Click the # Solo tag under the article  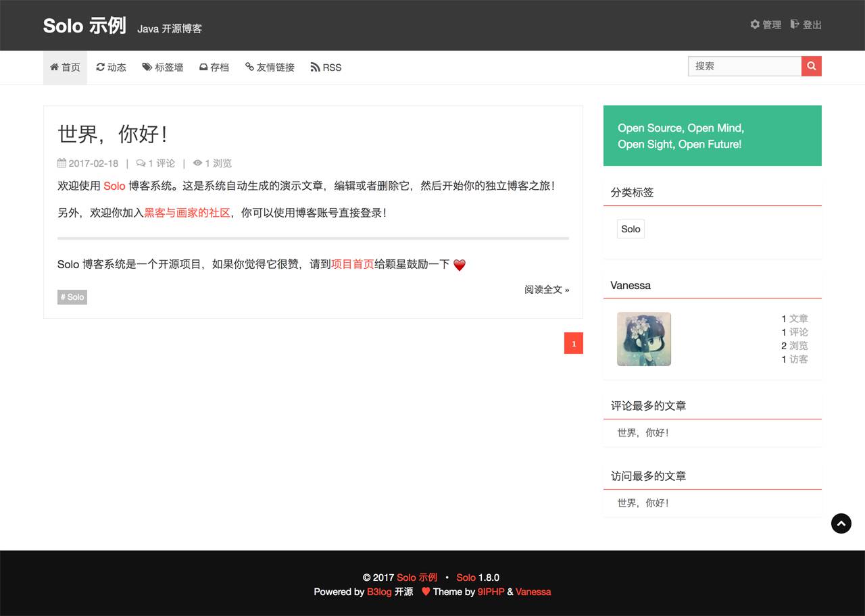(72, 297)
